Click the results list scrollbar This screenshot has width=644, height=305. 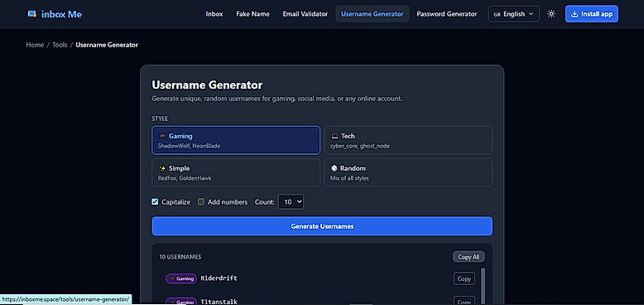pyautogui.click(x=483, y=287)
